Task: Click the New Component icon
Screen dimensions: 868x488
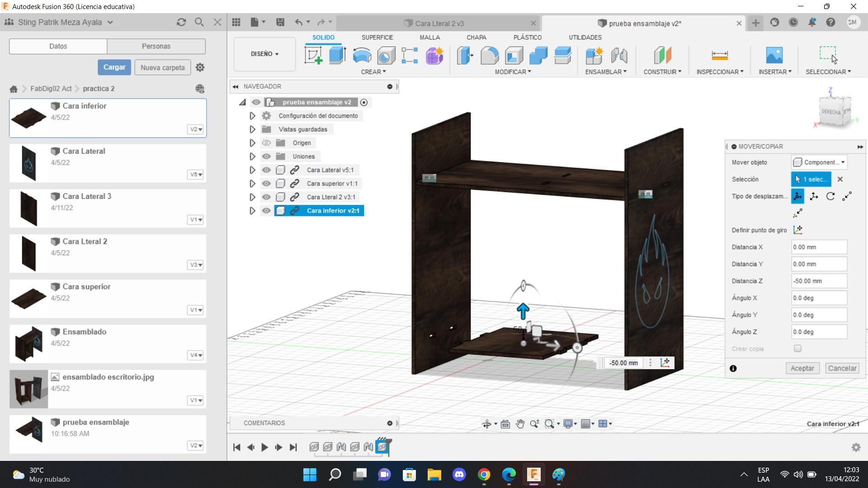Action: (x=594, y=56)
